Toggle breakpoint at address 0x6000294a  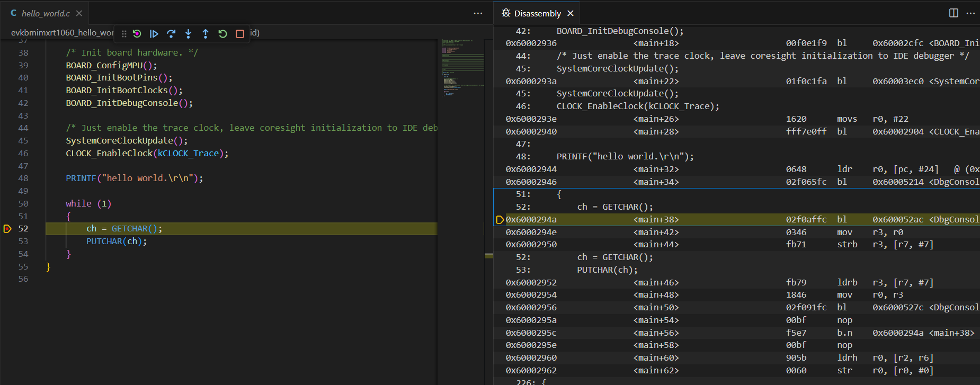pyautogui.click(x=499, y=220)
